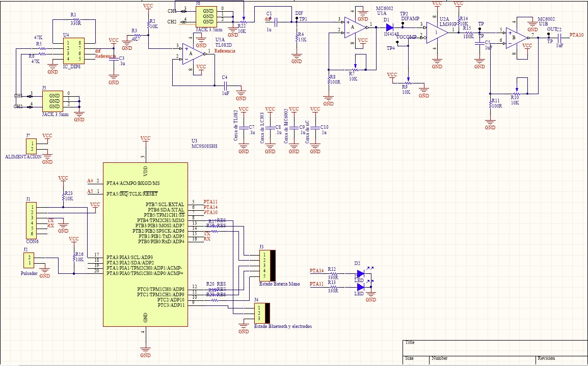Click the Number field in title block

coord(483,359)
